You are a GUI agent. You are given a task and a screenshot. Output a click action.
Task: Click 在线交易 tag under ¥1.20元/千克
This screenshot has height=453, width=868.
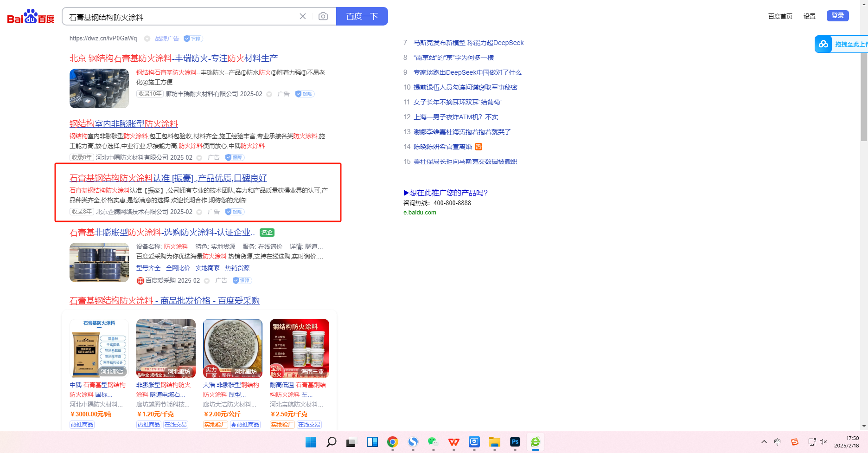click(x=176, y=425)
